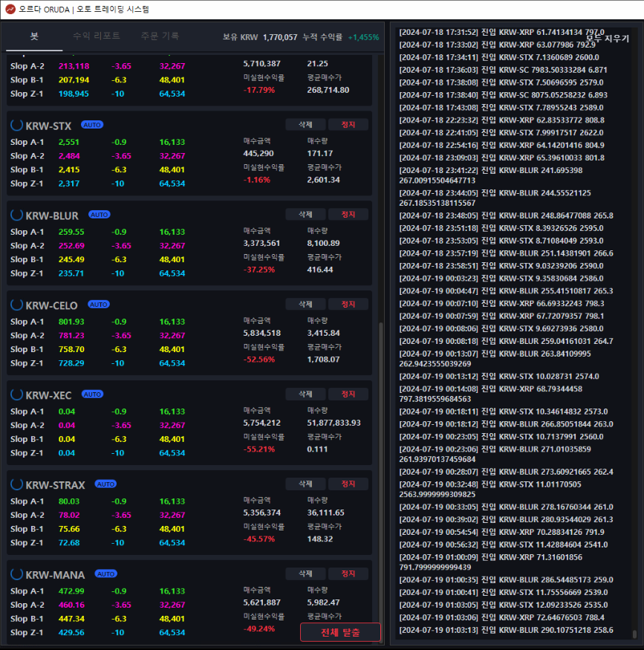Click KRW-BLUR average buy price 416.44
This screenshot has width=644, height=650.
click(x=320, y=270)
